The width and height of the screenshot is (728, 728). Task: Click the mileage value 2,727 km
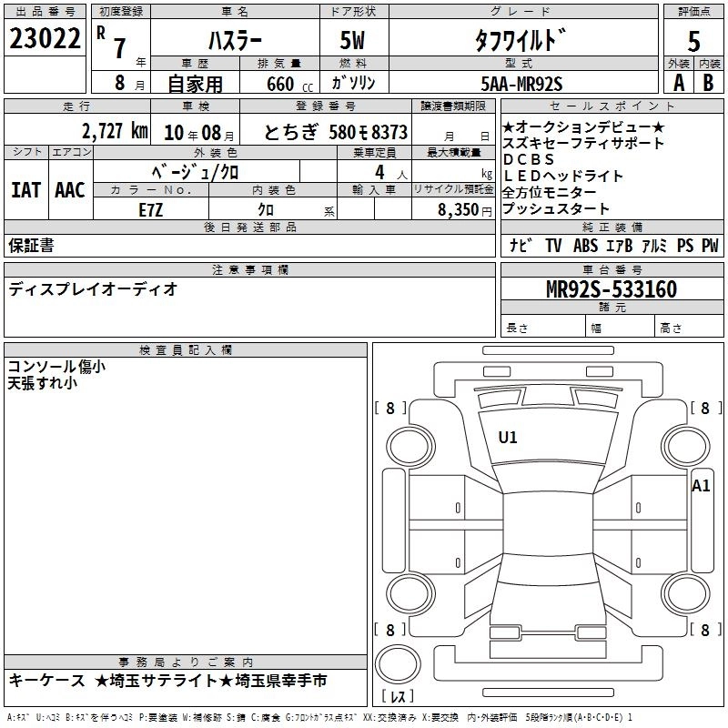click(x=114, y=131)
